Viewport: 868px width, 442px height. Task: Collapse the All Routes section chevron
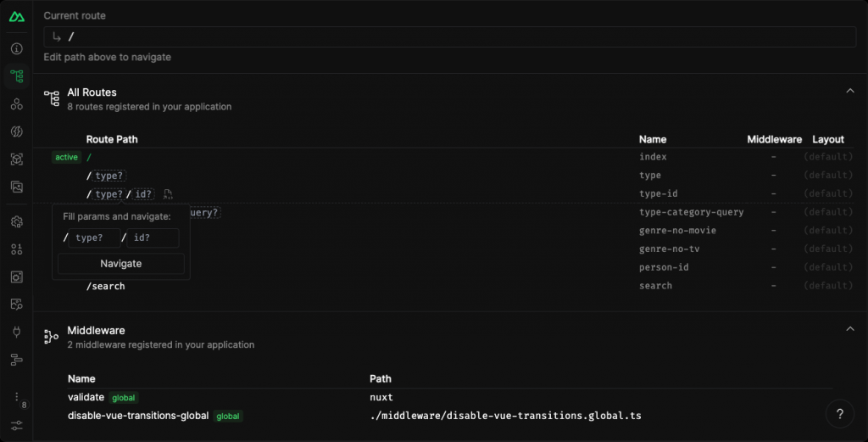(x=849, y=91)
